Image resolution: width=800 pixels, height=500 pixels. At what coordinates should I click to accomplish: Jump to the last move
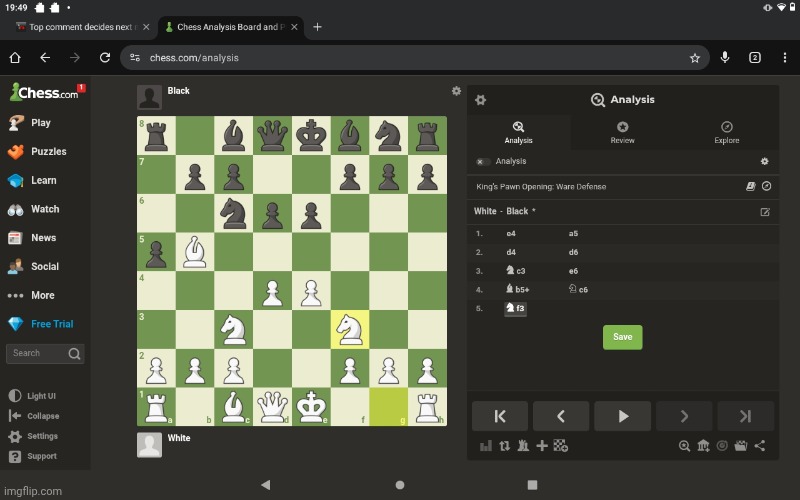click(745, 416)
